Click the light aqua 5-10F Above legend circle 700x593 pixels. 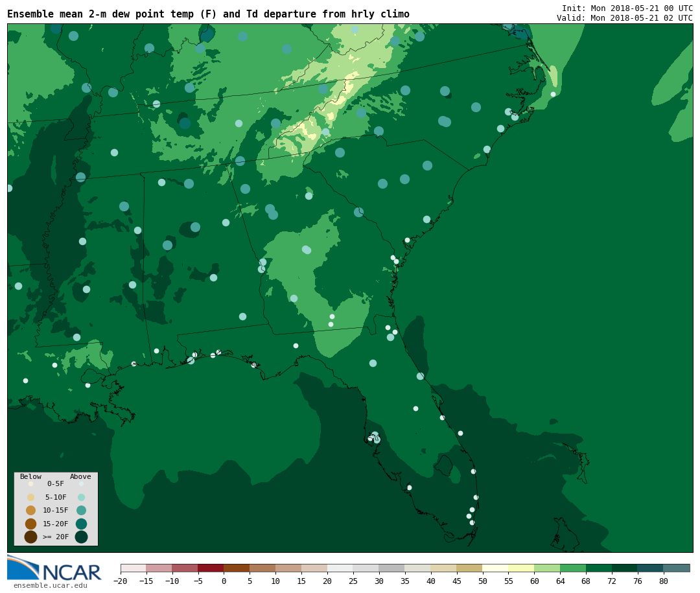click(81, 498)
